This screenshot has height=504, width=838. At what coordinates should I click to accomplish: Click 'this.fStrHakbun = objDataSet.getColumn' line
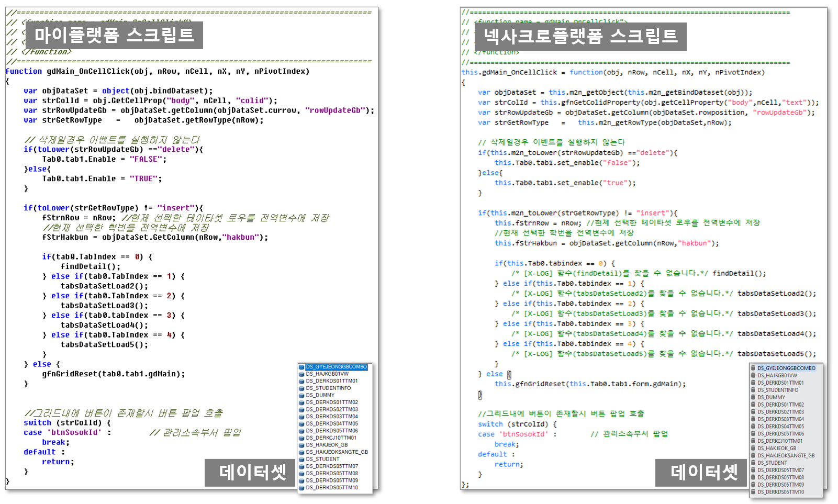[x=607, y=243]
